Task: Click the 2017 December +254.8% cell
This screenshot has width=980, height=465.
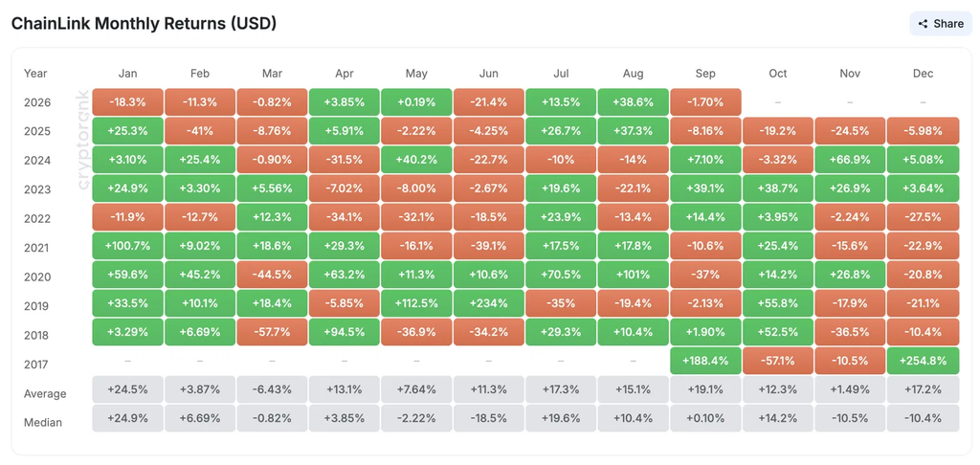Action: pos(923,361)
